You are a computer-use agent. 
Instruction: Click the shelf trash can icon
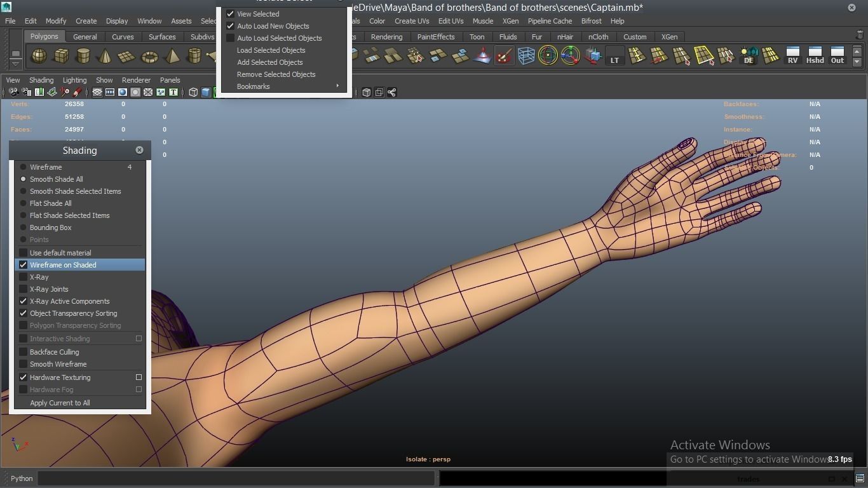pos(860,36)
